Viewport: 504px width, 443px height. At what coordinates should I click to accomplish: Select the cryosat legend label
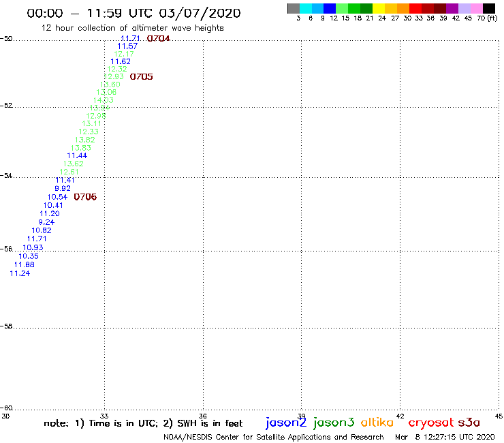[x=431, y=423]
